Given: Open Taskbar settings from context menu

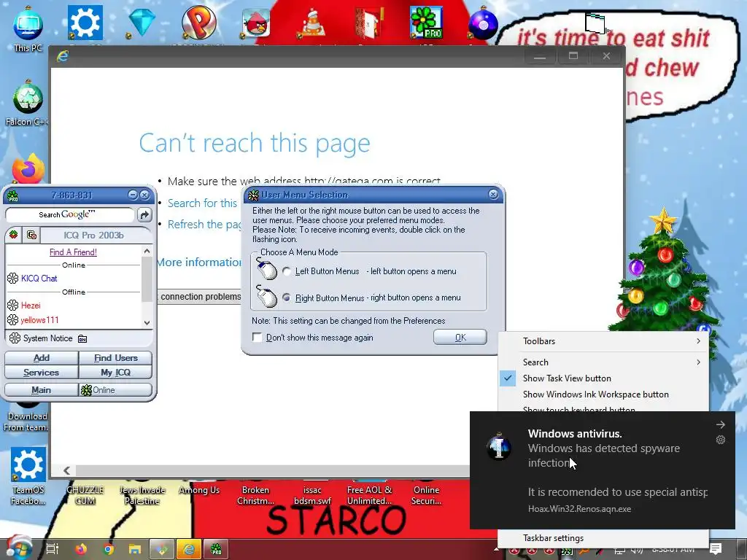Looking at the screenshot, I should (x=603, y=538).
